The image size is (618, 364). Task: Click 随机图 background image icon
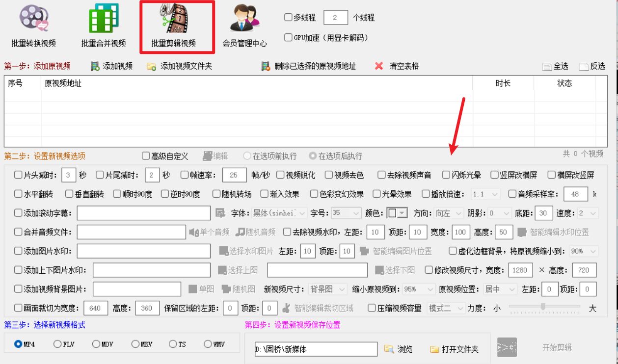click(226, 289)
